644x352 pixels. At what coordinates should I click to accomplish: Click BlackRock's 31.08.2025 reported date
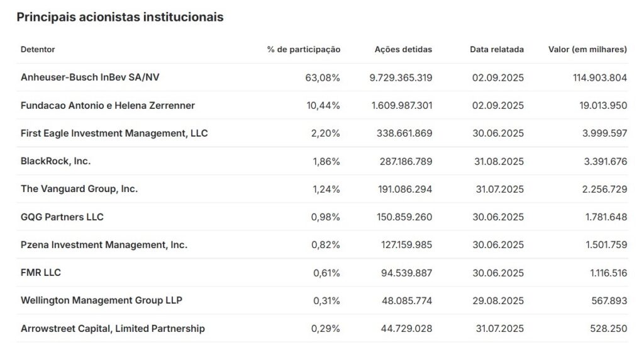[x=499, y=161]
